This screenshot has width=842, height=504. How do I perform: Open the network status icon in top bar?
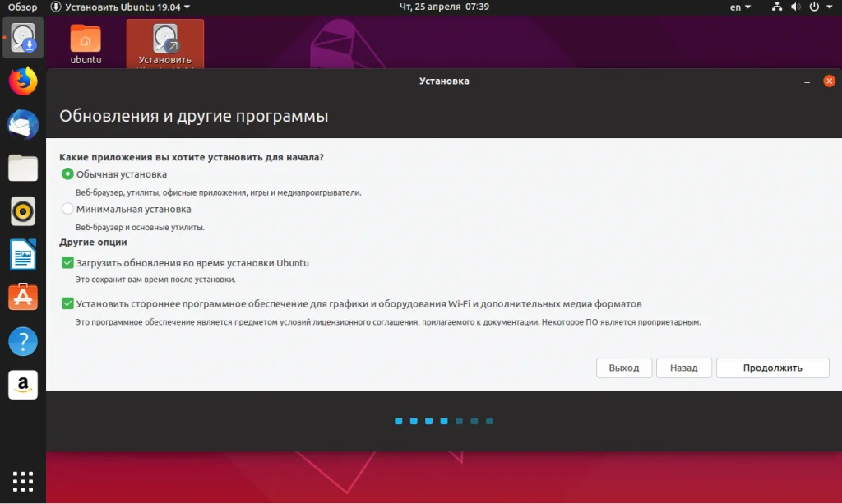tap(776, 7)
